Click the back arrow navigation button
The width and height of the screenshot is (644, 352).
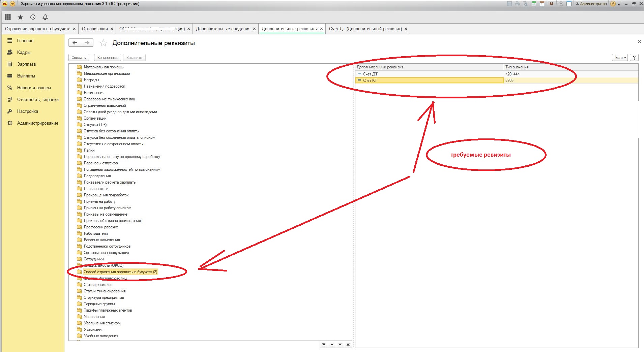click(x=75, y=43)
